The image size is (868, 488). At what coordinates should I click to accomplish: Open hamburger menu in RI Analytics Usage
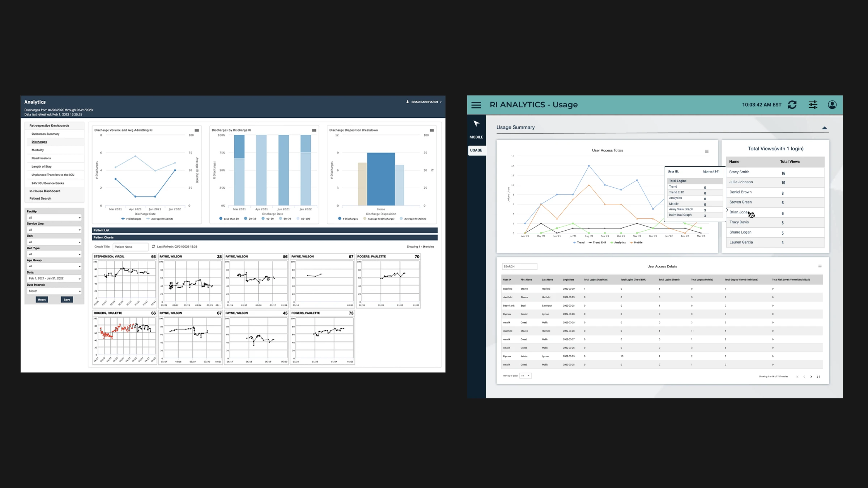476,105
